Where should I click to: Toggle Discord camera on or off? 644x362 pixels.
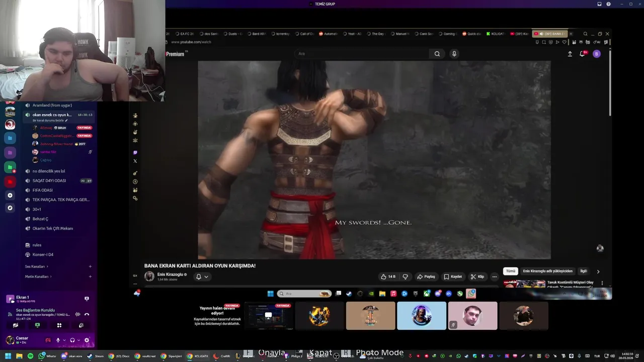tap(16, 325)
